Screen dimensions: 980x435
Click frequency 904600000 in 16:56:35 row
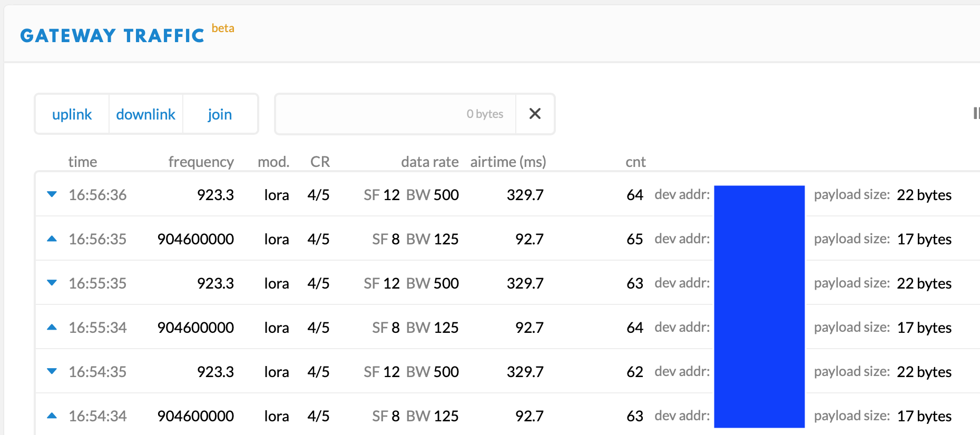point(195,239)
